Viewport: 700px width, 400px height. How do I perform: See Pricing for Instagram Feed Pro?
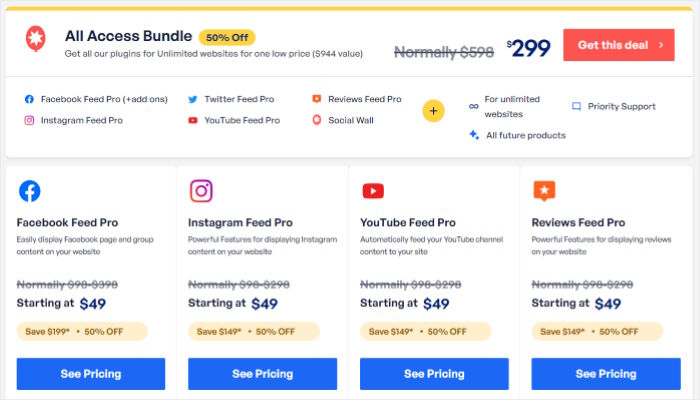(262, 374)
